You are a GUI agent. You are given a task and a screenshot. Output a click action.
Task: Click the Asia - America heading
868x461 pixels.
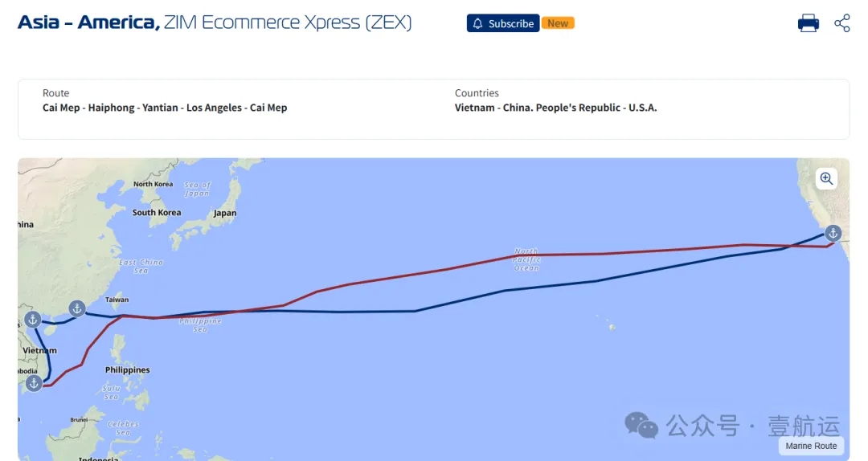(88, 22)
